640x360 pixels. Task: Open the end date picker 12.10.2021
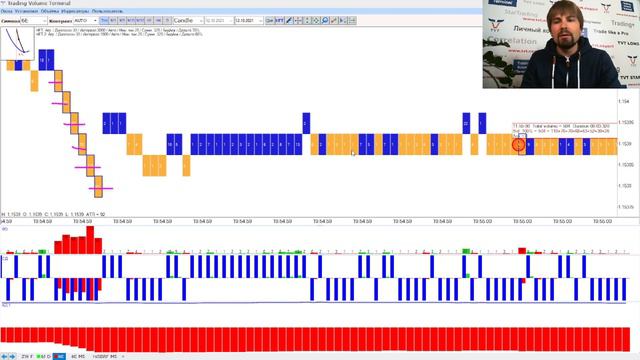[x=249, y=20]
